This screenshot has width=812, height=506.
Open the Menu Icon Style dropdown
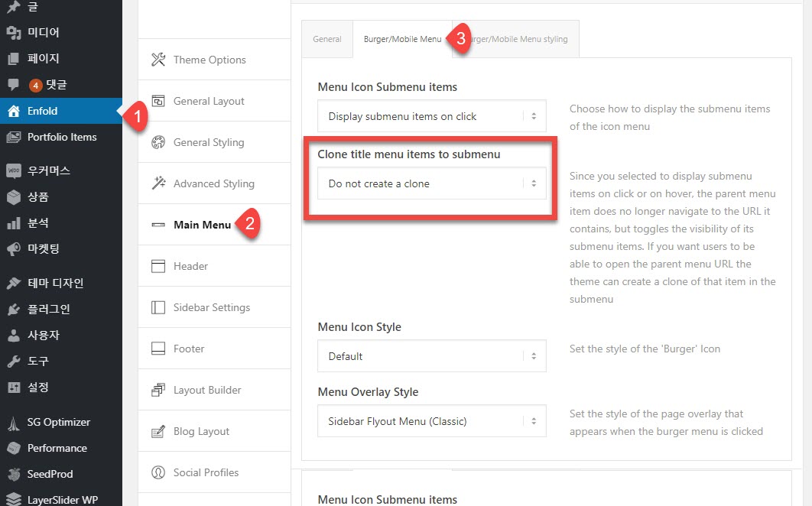(x=432, y=356)
